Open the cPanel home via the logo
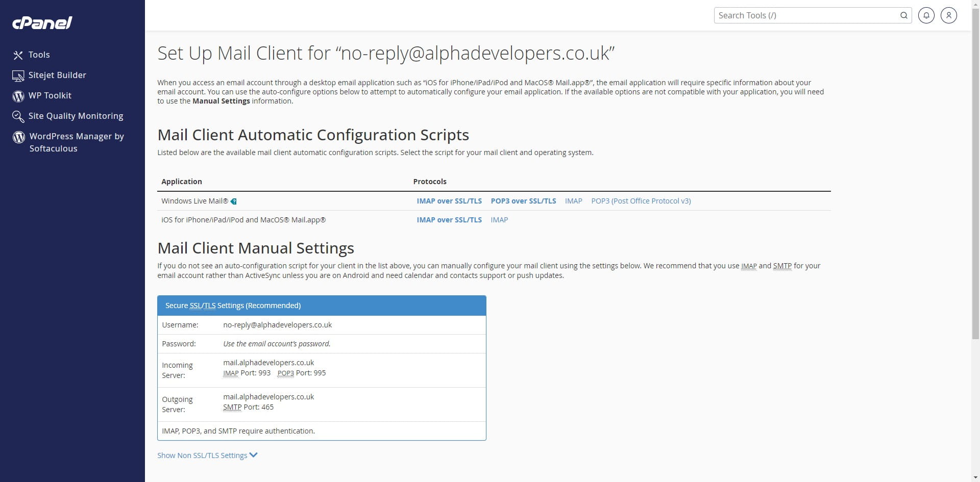The image size is (980, 482). (42, 22)
